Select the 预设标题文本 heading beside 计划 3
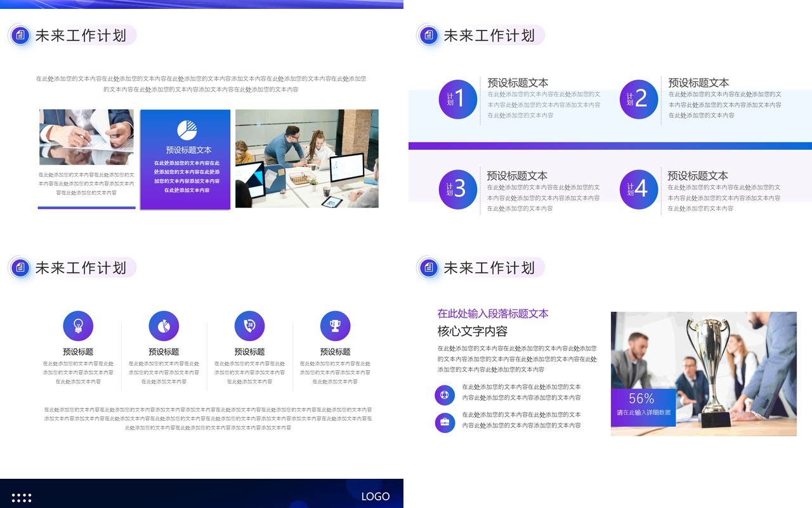Screen dimensions: 812x508 (x=517, y=176)
